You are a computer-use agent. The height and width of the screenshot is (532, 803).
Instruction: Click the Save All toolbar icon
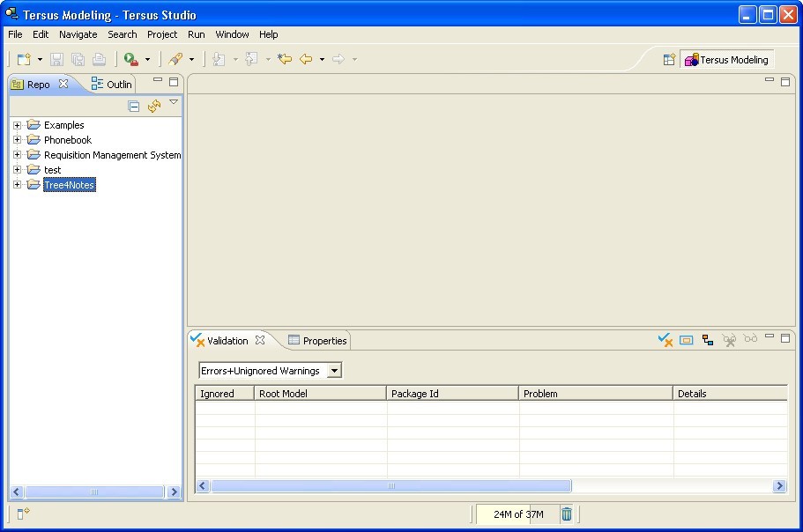coord(76,59)
